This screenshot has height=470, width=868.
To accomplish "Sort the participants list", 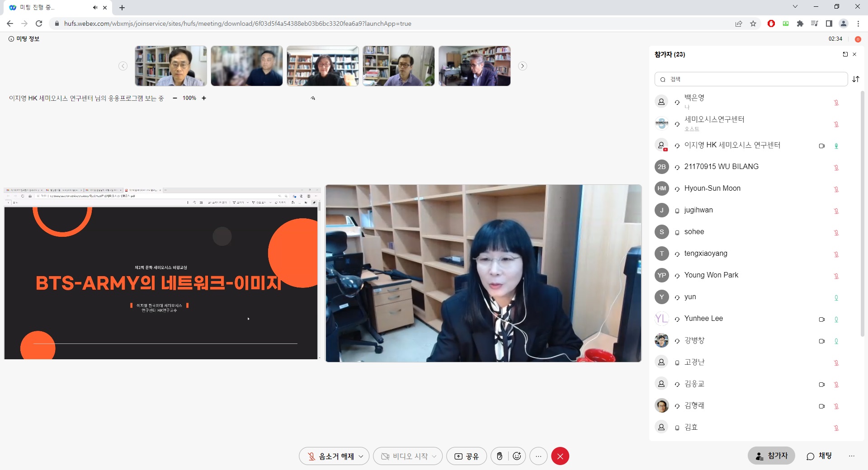I will tap(856, 79).
